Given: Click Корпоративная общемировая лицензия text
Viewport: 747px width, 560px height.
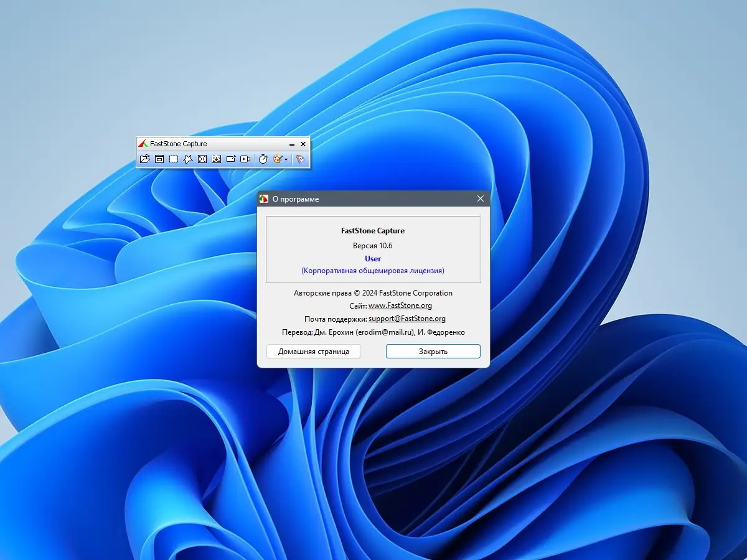Looking at the screenshot, I should [373, 271].
